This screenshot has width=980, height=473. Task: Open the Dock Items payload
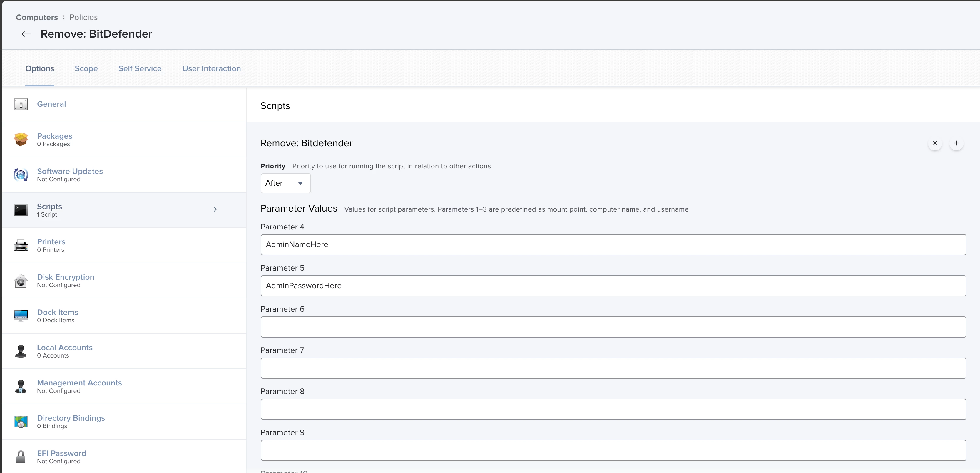pos(124,316)
